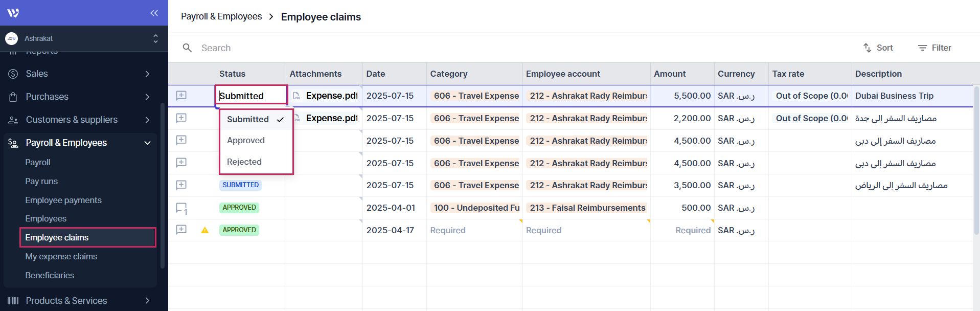Open the Filter options
The width and height of the screenshot is (980, 311).
click(935, 48)
